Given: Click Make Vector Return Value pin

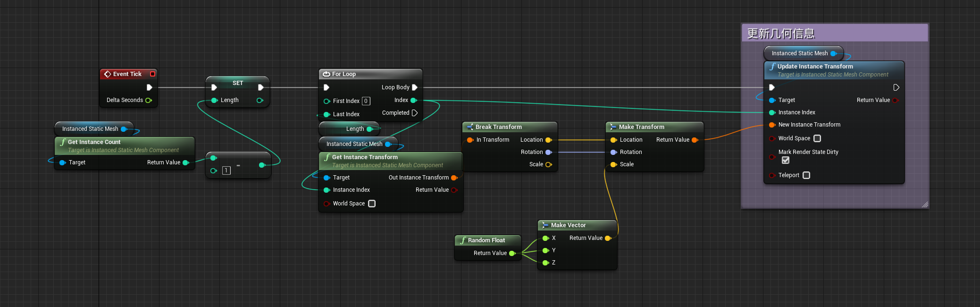Looking at the screenshot, I should tap(608, 238).
